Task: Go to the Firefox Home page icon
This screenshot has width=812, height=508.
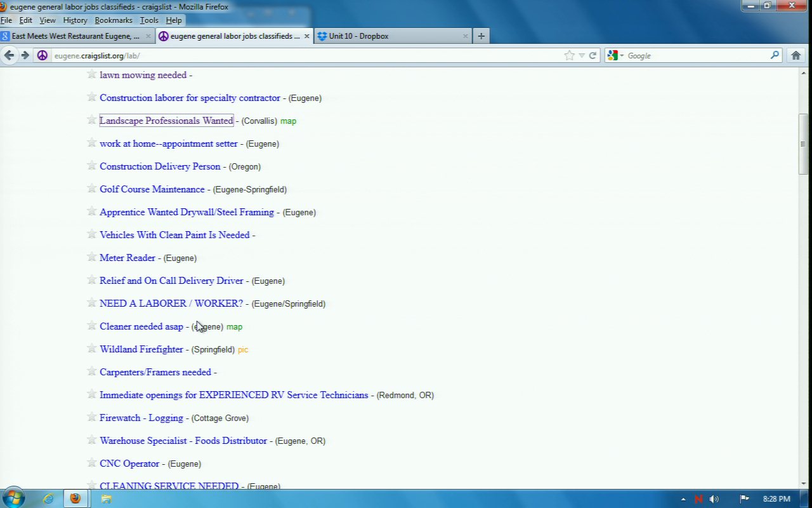Action: pos(796,55)
